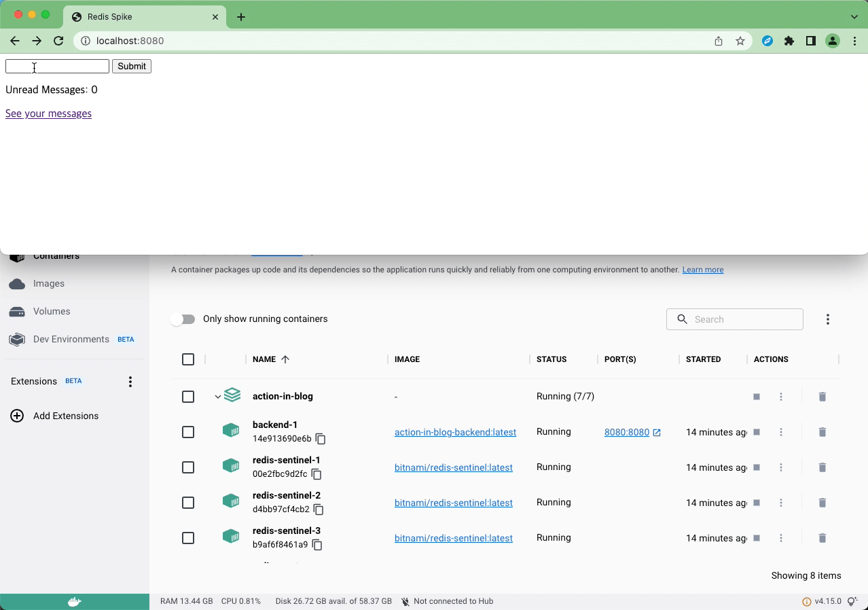The image size is (868, 610).
Task: Open a new Chrome tab
Action: [x=241, y=17]
